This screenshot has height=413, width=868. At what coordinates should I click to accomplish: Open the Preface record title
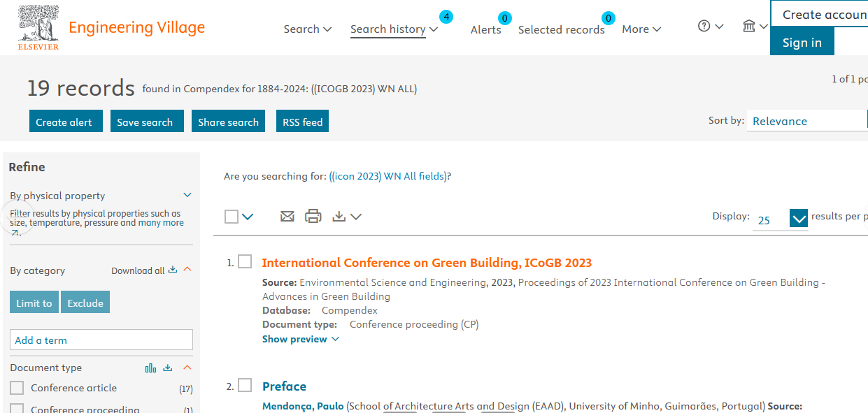pos(284,386)
